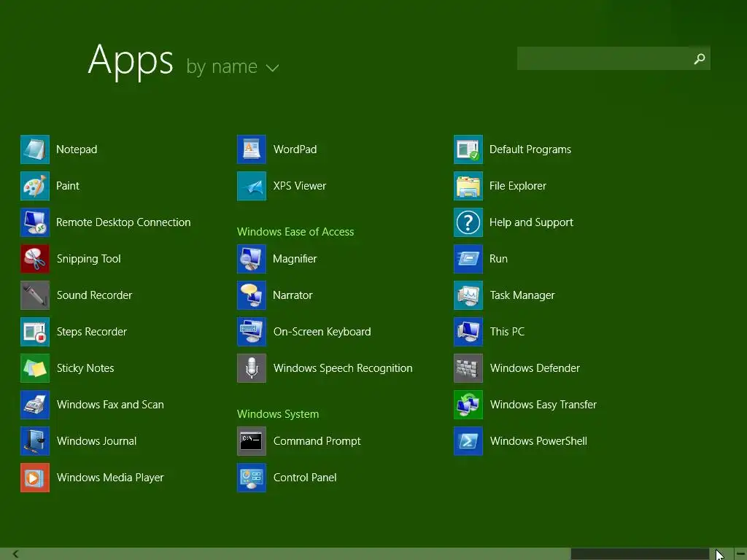Click the minus zoom button at bottom right

[x=740, y=554]
